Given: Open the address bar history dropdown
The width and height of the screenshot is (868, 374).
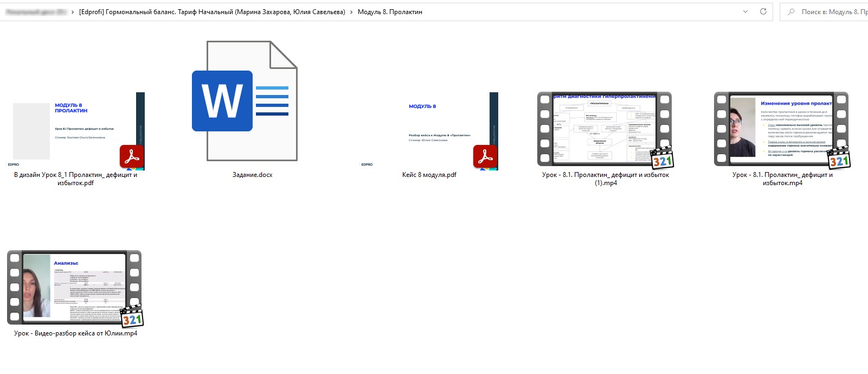Looking at the screenshot, I should (x=745, y=11).
